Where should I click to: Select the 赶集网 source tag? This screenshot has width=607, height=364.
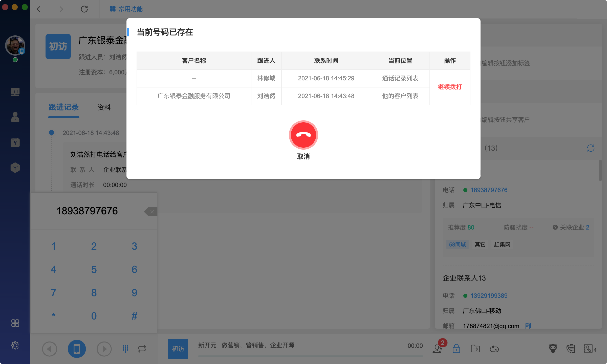[x=502, y=244]
